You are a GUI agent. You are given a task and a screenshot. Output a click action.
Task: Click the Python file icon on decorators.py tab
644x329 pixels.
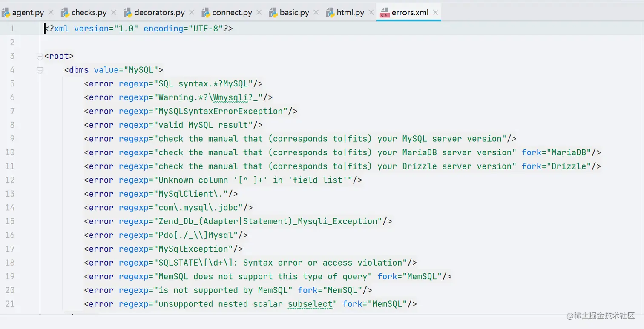tap(128, 13)
